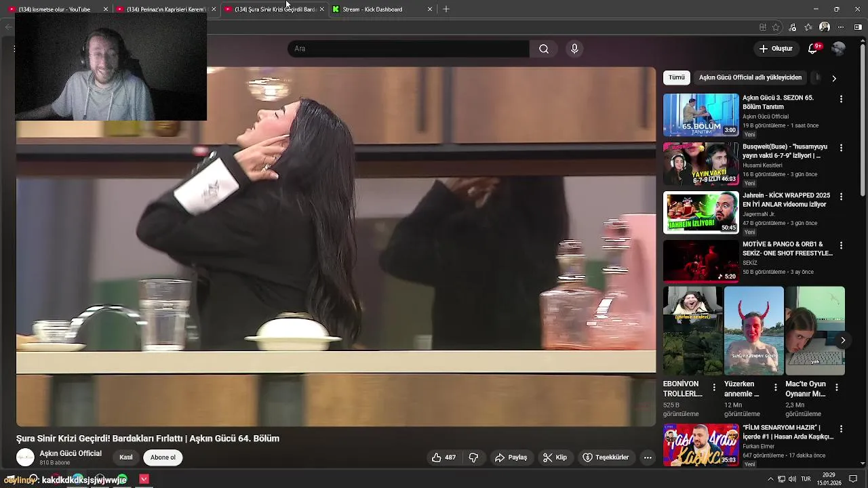The height and width of the screenshot is (488, 868).
Task: Select the Tümü filter chip
Action: point(677,77)
